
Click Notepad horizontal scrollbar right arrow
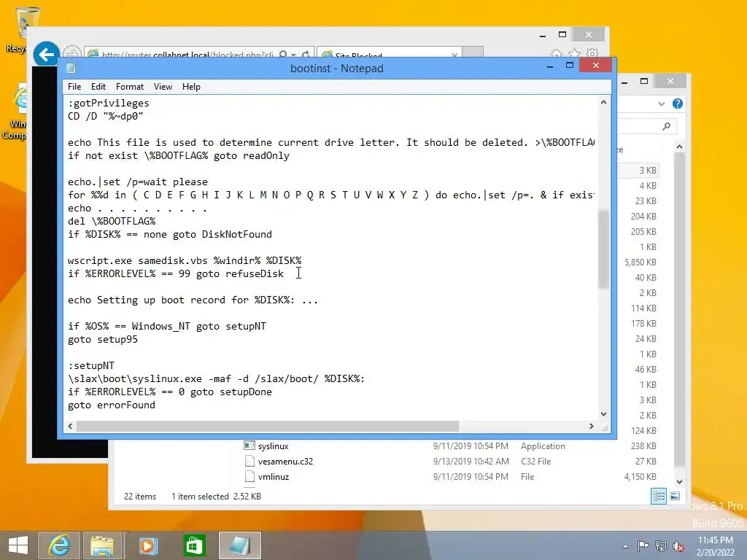(591, 426)
